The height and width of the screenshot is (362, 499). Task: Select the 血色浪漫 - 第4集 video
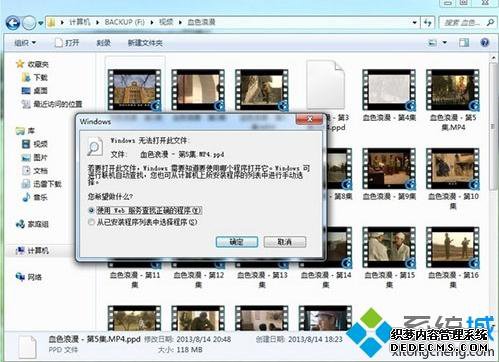tap(389, 90)
